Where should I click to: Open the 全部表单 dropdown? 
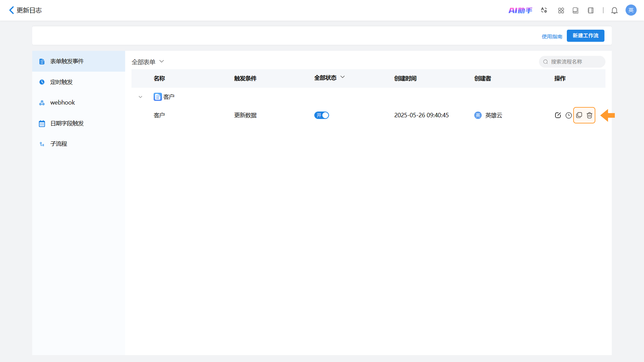tap(148, 62)
